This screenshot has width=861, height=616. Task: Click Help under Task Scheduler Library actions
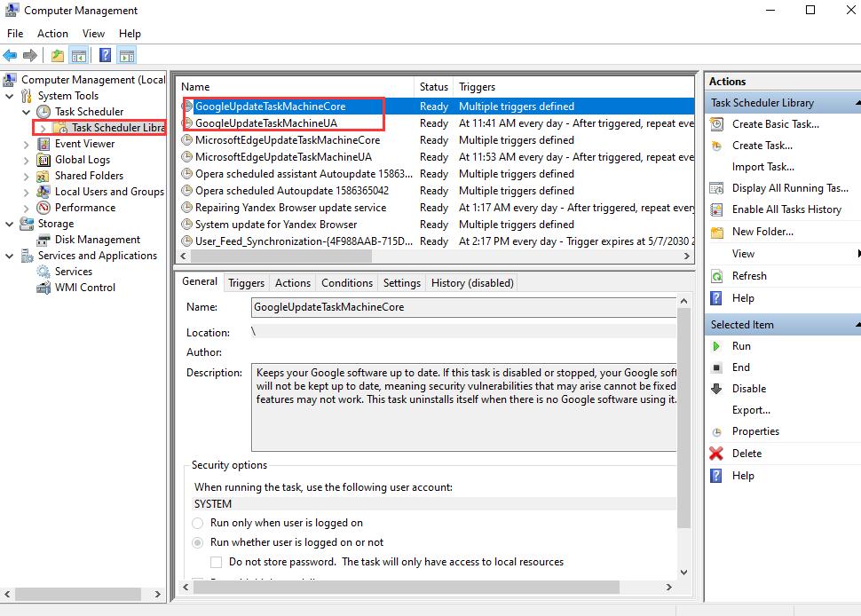tap(743, 298)
